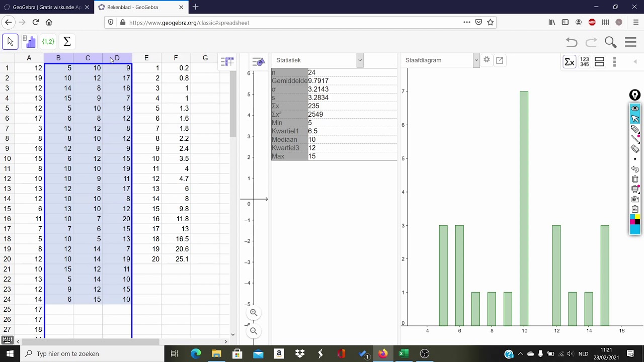The image size is (644, 362).
Task: Open the GeoGebra search magnifier
Action: pyautogui.click(x=610, y=42)
